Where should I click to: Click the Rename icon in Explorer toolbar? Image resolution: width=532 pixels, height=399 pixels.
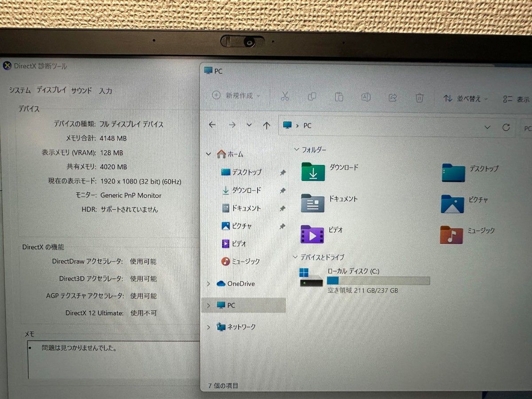pos(366,97)
